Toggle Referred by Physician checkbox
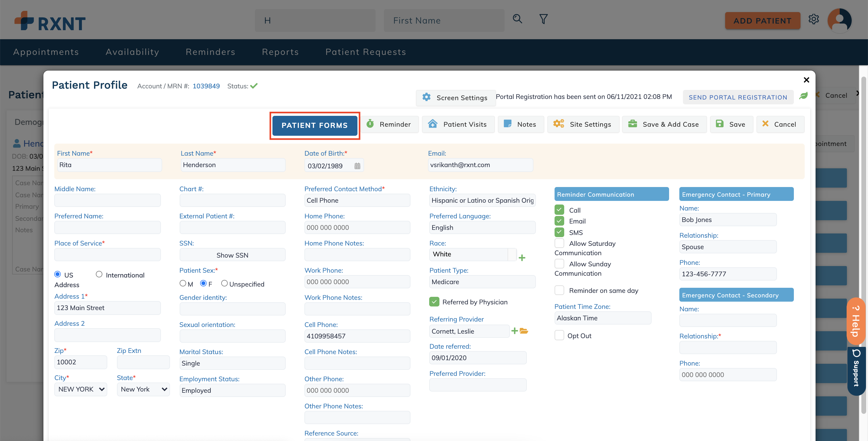This screenshot has height=441, width=868. coord(434,302)
